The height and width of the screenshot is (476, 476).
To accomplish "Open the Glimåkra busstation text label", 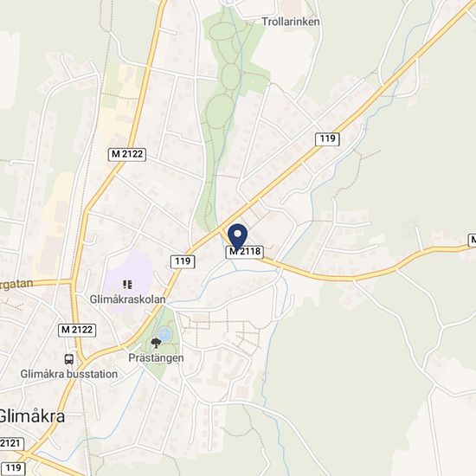I will [69, 374].
